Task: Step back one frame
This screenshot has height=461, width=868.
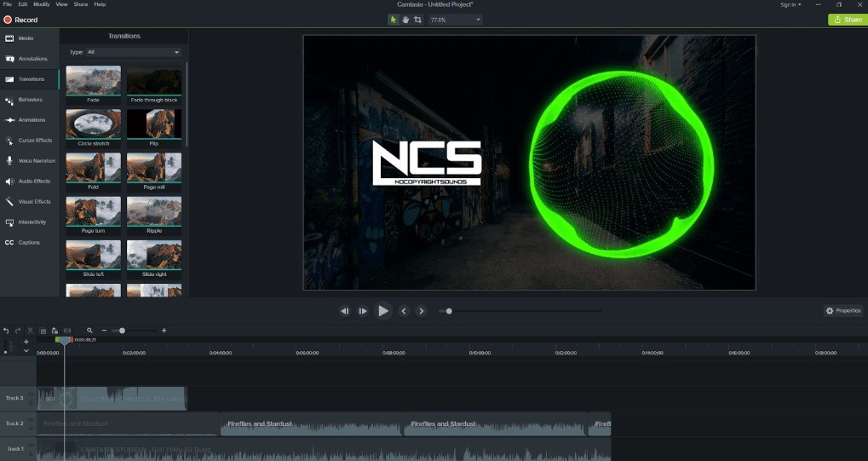Action: tap(345, 311)
